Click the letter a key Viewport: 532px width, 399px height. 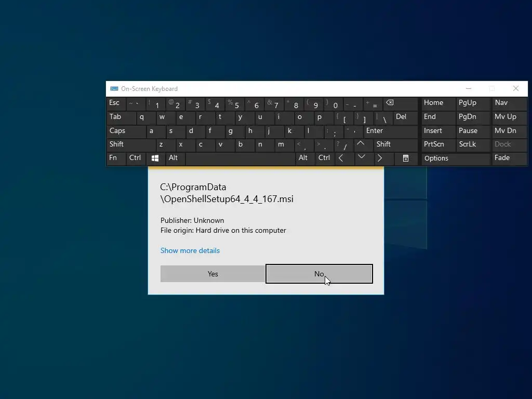(156, 131)
